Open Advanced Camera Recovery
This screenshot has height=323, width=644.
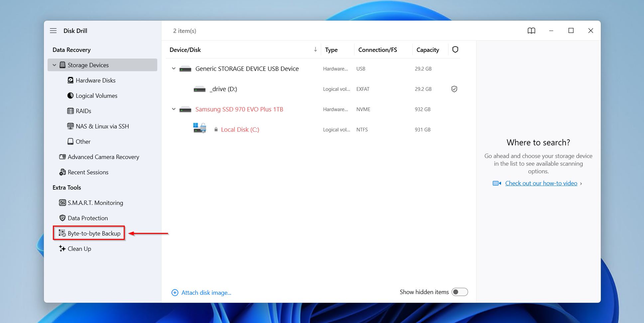pyautogui.click(x=103, y=157)
